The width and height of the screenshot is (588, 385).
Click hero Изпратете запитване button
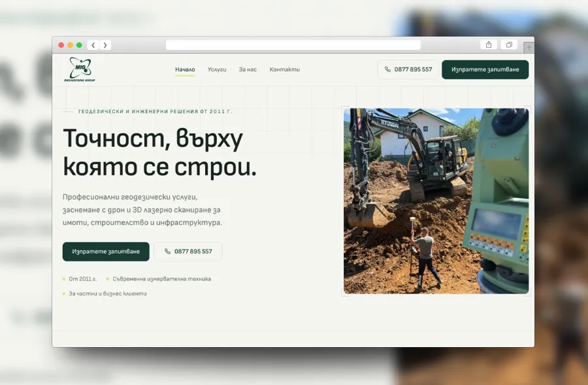[106, 252]
